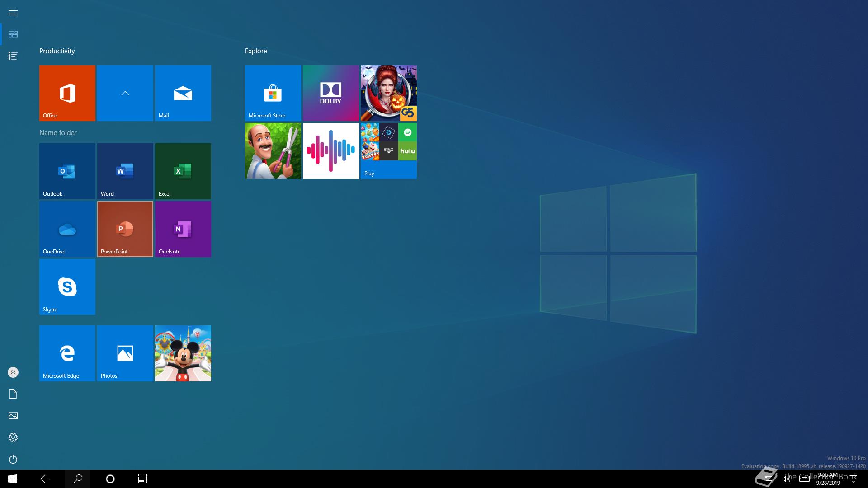The image size is (868, 488).
Task: Launch Skype tile
Action: click(67, 287)
